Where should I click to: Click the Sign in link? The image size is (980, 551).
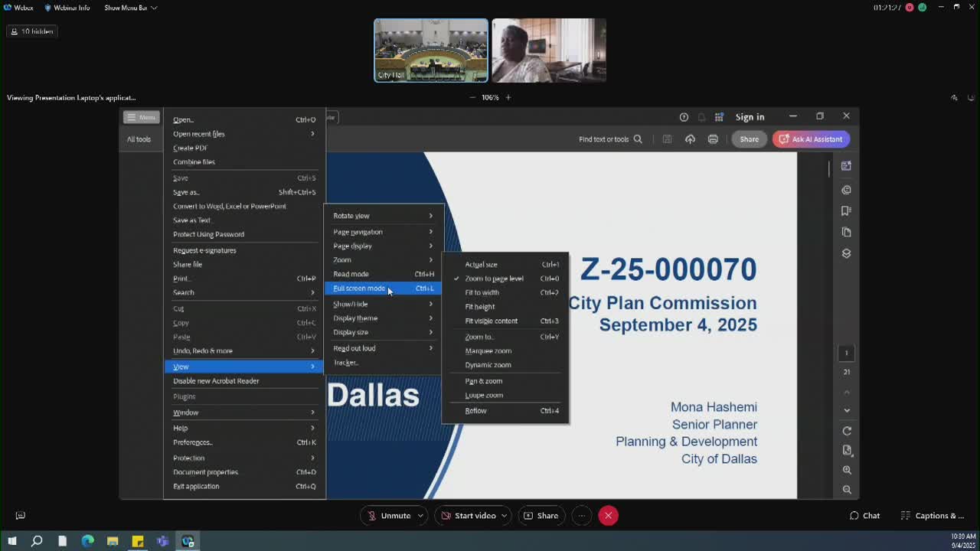click(x=750, y=117)
